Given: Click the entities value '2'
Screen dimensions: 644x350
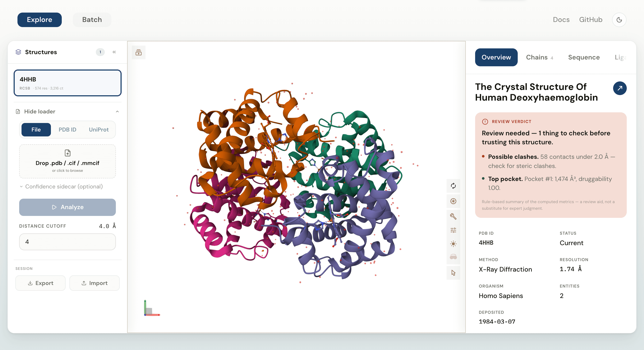Looking at the screenshot, I should 561,296.
